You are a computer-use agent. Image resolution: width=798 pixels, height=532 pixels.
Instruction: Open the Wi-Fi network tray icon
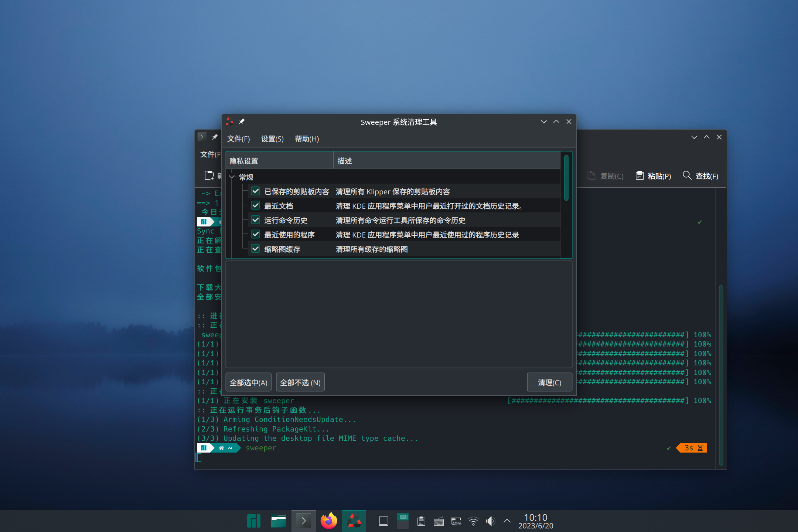coord(473,521)
